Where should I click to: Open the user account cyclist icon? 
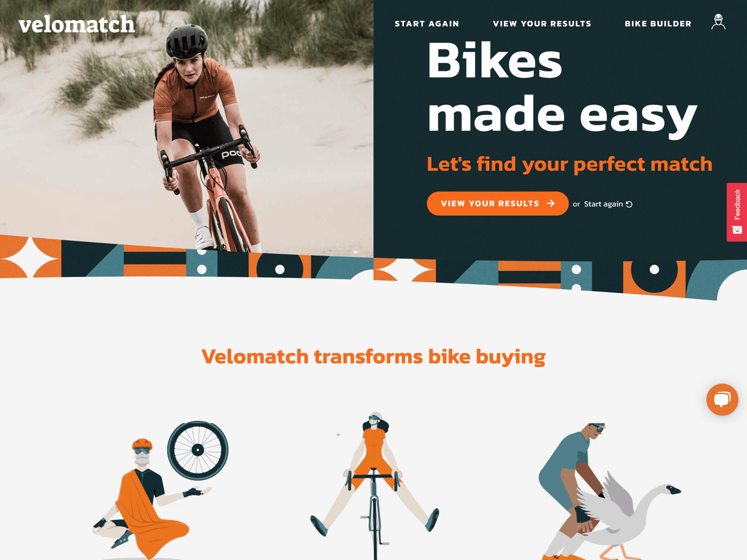click(x=718, y=22)
